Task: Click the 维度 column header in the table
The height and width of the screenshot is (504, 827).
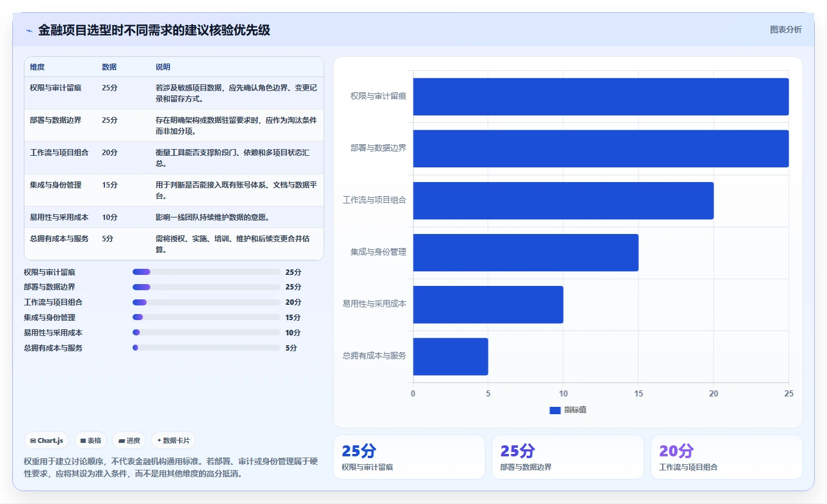Action: pyautogui.click(x=37, y=67)
